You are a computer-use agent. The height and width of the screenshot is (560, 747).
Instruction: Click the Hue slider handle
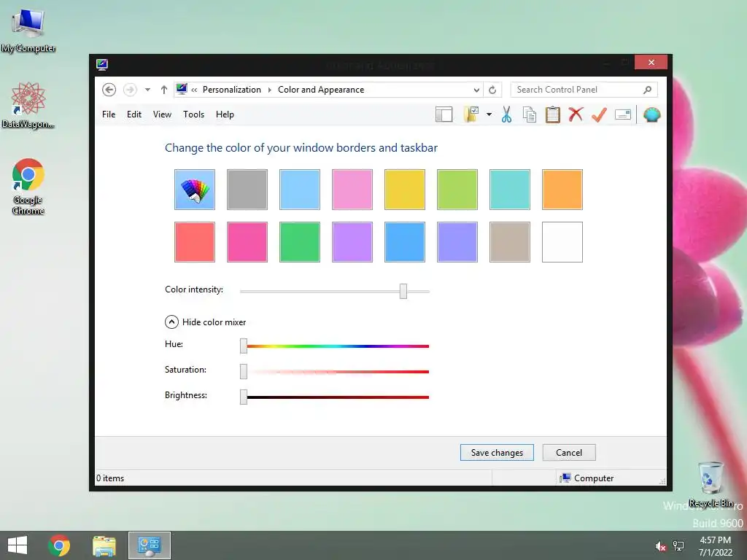coord(244,346)
